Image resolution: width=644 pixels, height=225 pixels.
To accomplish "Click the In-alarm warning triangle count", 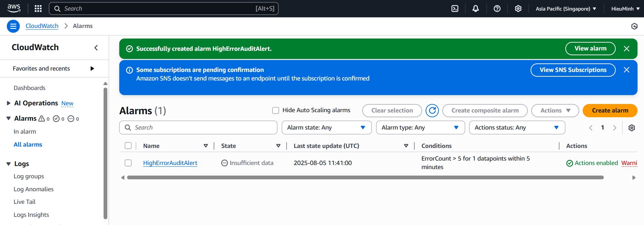I will [x=44, y=119].
